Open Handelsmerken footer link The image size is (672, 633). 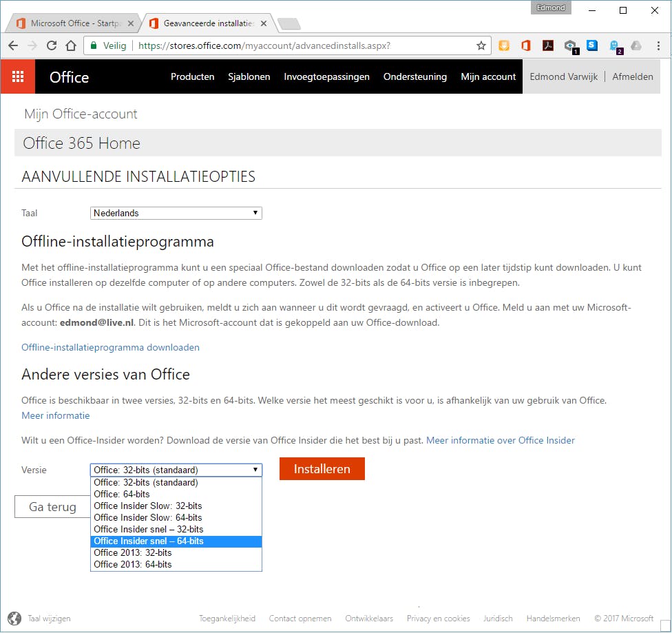553,619
